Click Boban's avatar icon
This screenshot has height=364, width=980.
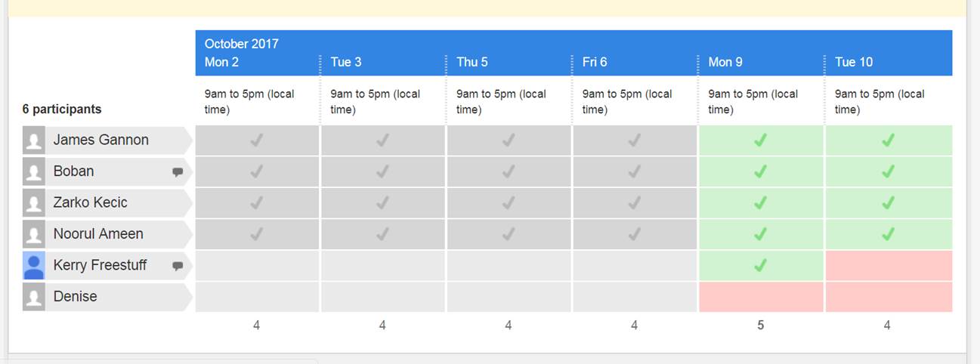click(x=34, y=172)
